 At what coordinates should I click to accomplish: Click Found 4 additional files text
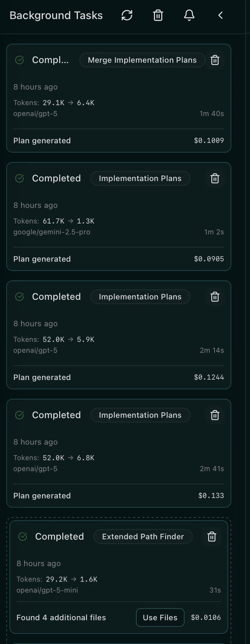[61, 618]
